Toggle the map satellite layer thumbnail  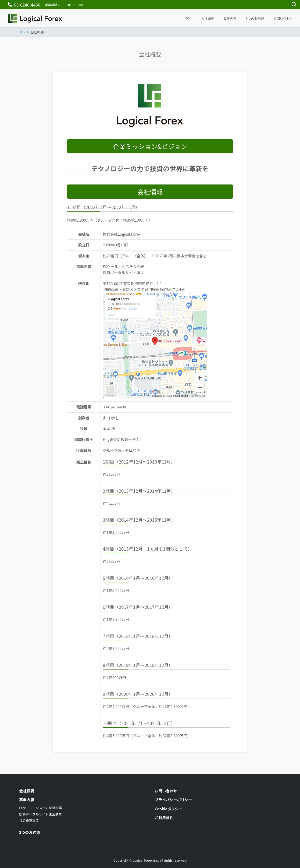coord(110,390)
